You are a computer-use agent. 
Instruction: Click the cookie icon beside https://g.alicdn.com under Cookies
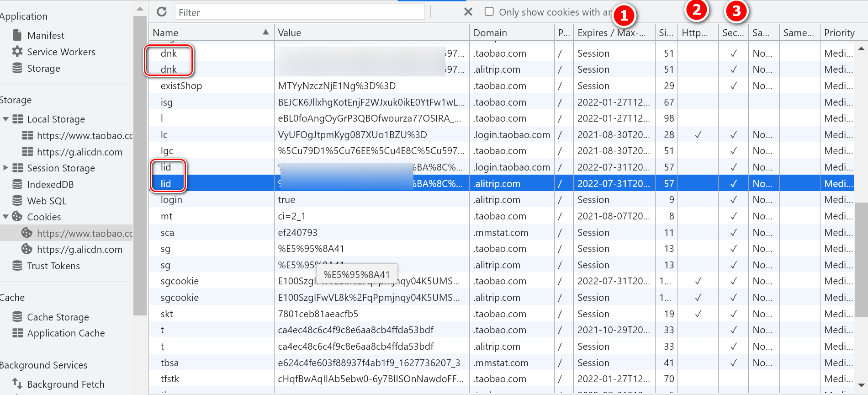27,249
